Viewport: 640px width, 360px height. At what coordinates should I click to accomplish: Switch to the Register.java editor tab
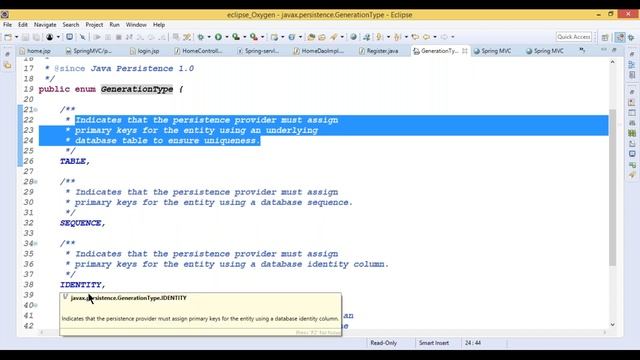point(379,51)
